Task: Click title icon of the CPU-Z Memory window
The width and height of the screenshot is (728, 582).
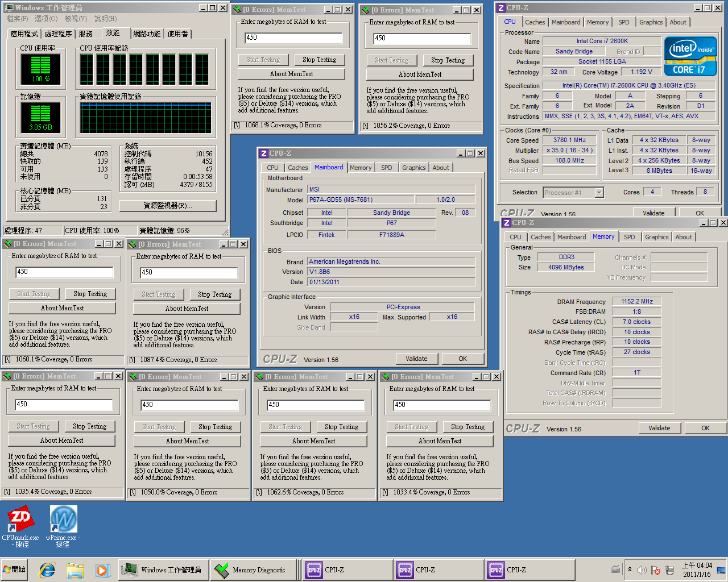Action: coord(506,223)
